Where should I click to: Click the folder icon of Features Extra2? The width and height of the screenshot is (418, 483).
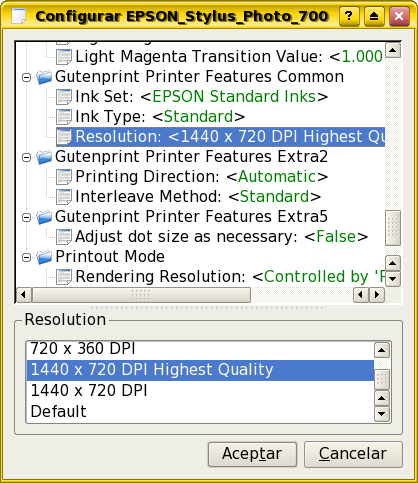tap(44, 157)
